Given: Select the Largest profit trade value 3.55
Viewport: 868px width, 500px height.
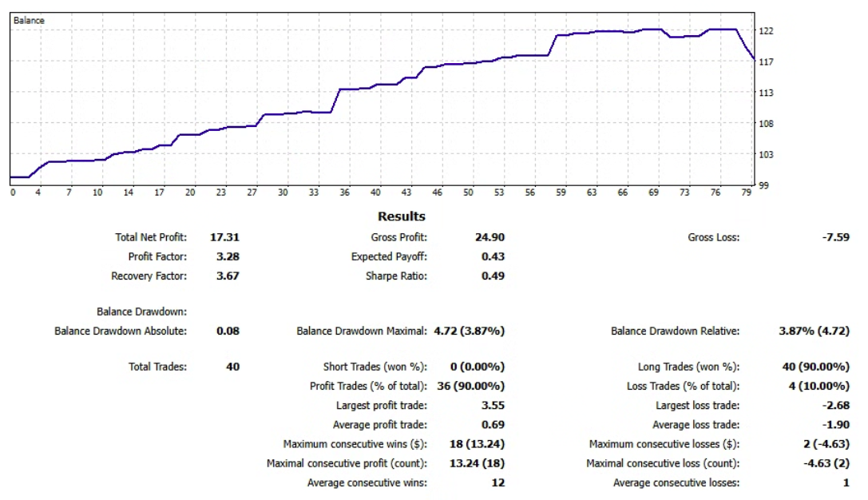Looking at the screenshot, I should click(492, 406).
